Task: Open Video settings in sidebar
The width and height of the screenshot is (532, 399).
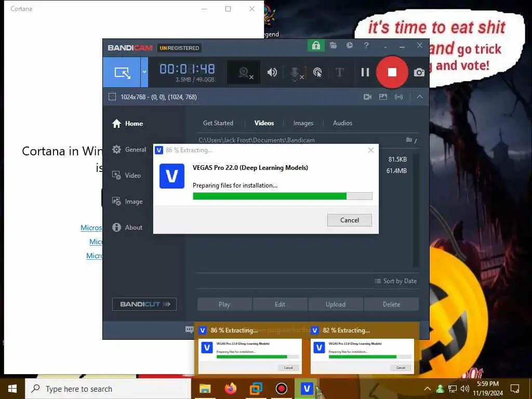Action: (x=126, y=176)
